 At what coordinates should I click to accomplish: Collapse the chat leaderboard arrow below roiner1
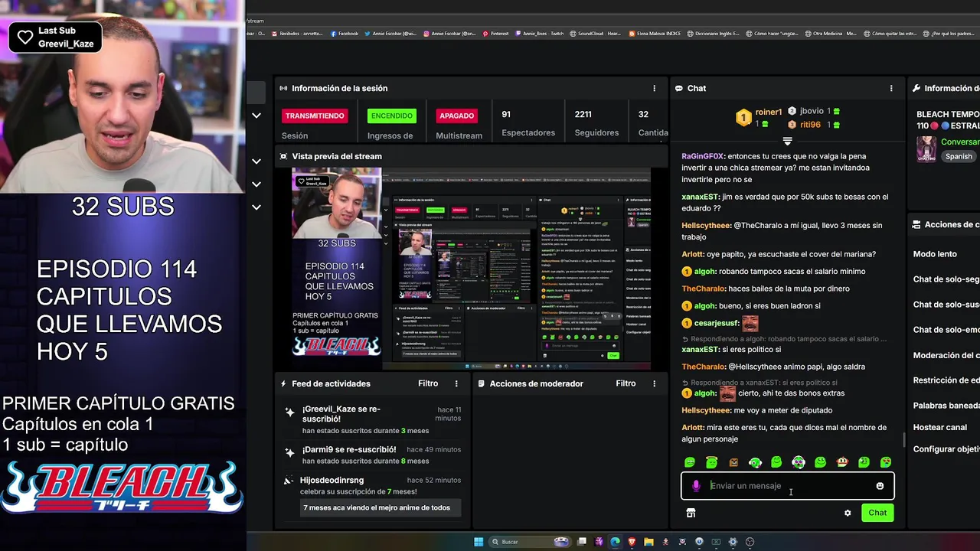pos(787,142)
